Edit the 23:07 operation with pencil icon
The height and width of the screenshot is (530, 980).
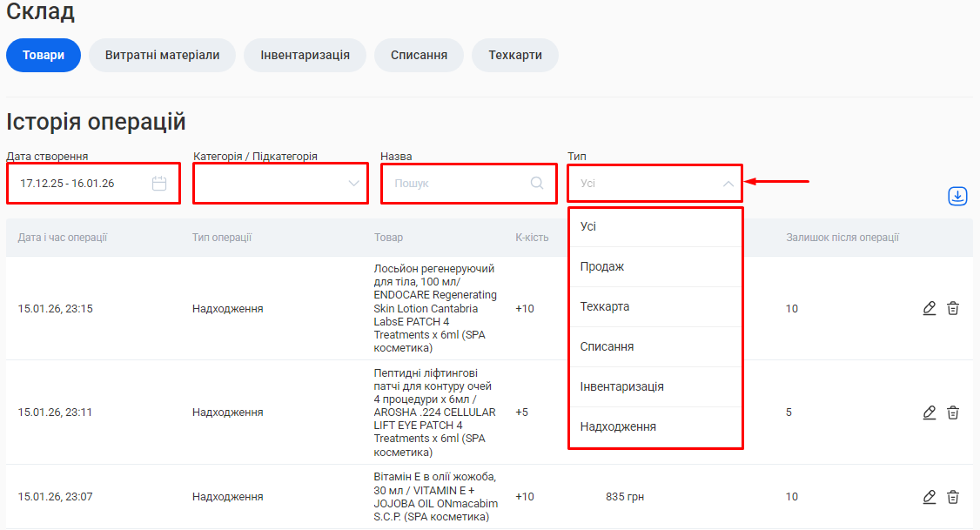930,497
